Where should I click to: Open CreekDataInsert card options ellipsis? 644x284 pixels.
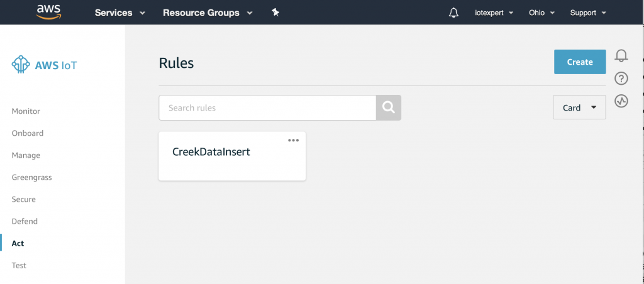(x=293, y=140)
